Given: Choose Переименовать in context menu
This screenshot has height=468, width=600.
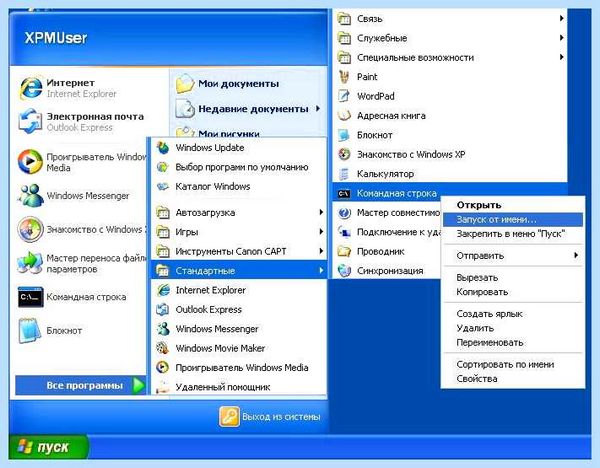Looking at the screenshot, I should click(513, 342).
